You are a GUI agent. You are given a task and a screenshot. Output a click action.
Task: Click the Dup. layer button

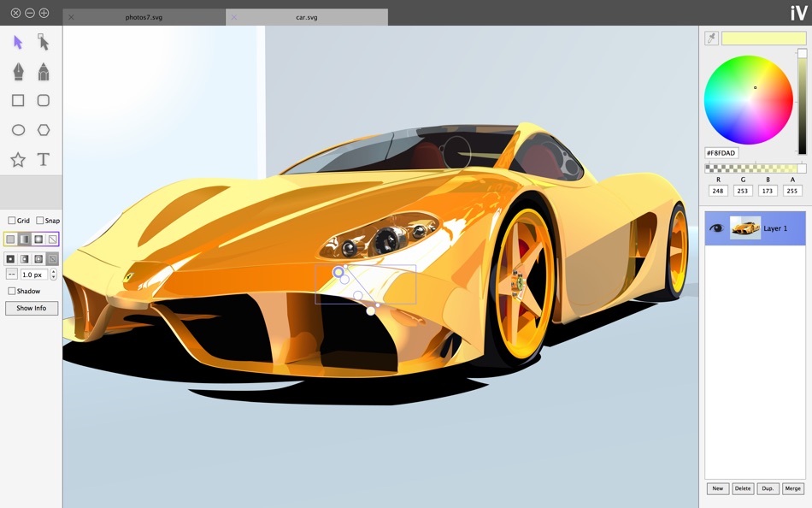768,488
